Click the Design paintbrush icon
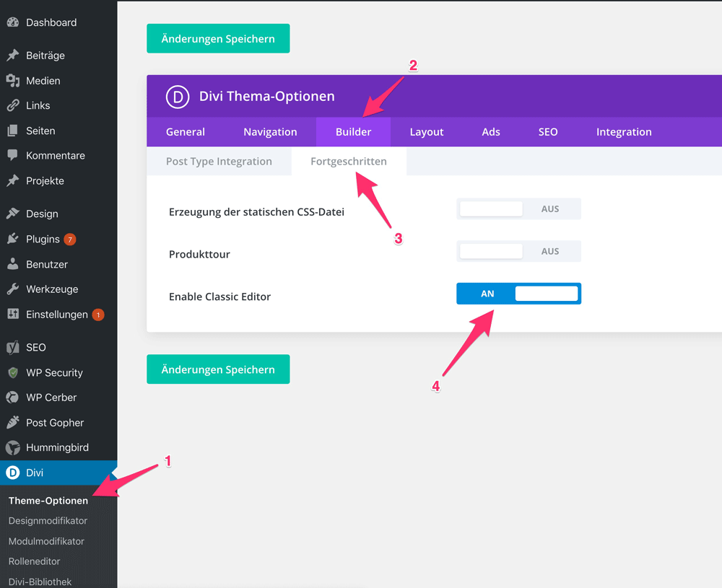This screenshot has height=588, width=722. pyautogui.click(x=13, y=214)
